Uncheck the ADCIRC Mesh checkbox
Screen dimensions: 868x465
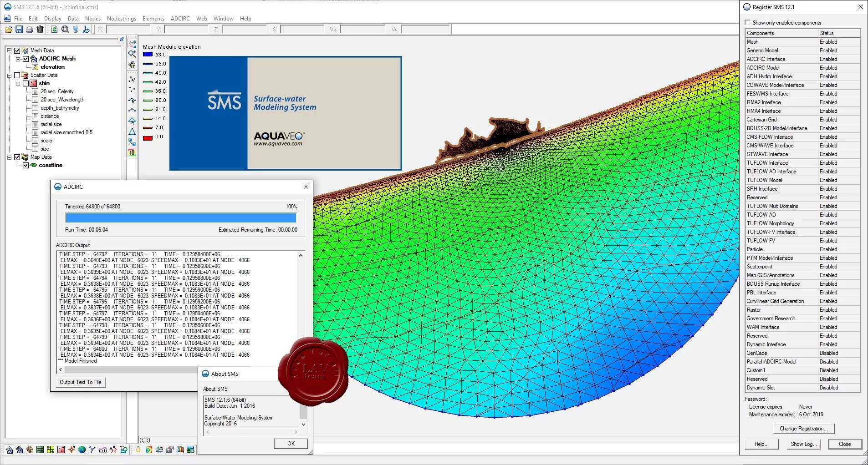(x=26, y=59)
